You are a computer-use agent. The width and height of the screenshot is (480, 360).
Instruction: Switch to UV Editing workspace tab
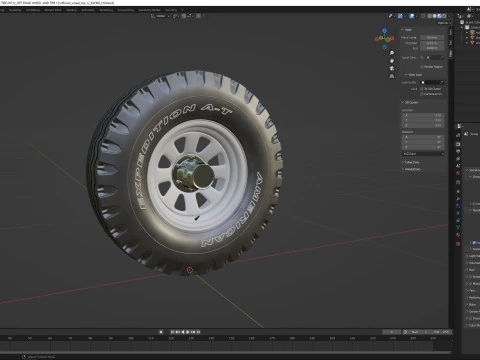click(x=33, y=10)
